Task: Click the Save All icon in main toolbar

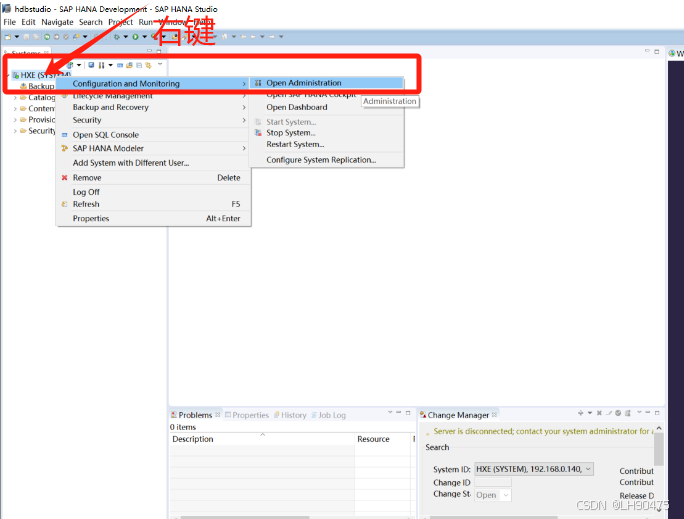Action: [x=36, y=37]
